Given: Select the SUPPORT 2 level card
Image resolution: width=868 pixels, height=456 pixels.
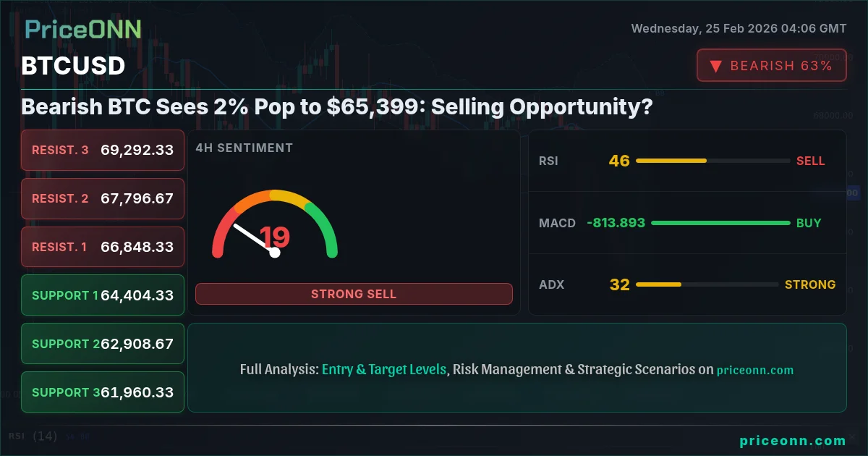Looking at the screenshot, I should coord(103,344).
